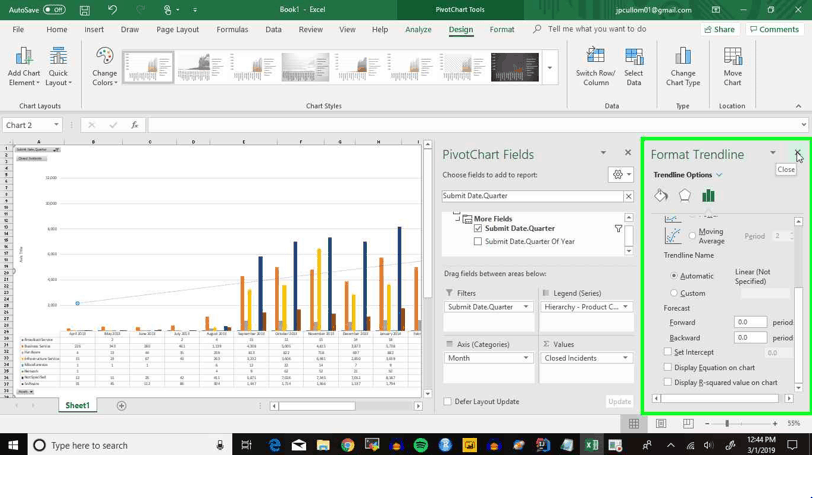
Task: Open Quick Layout gallery
Action: tap(58, 66)
